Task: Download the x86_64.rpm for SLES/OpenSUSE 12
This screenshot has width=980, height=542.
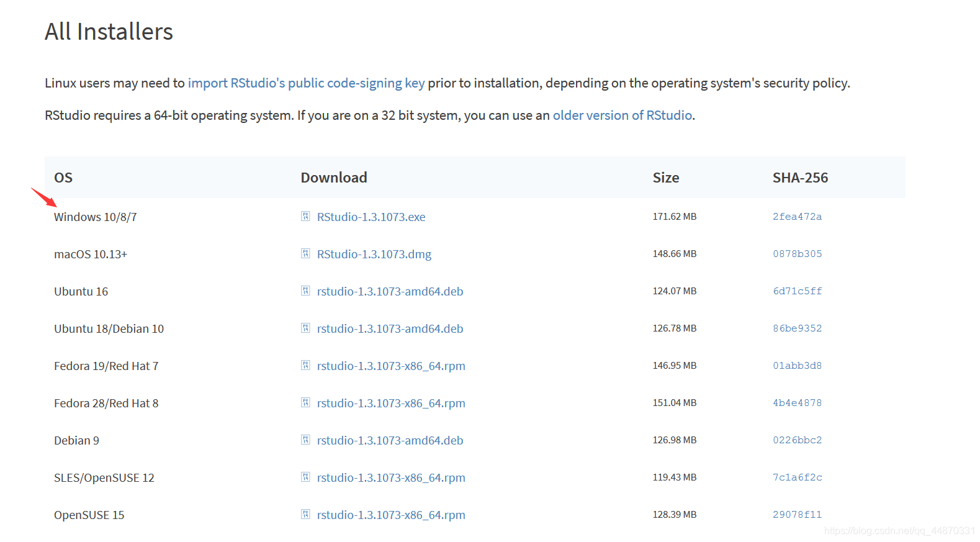Action: (x=391, y=477)
